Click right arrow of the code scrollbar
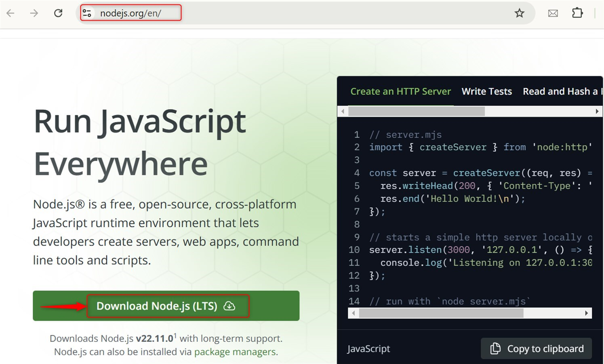The width and height of the screenshot is (604, 364). [587, 313]
